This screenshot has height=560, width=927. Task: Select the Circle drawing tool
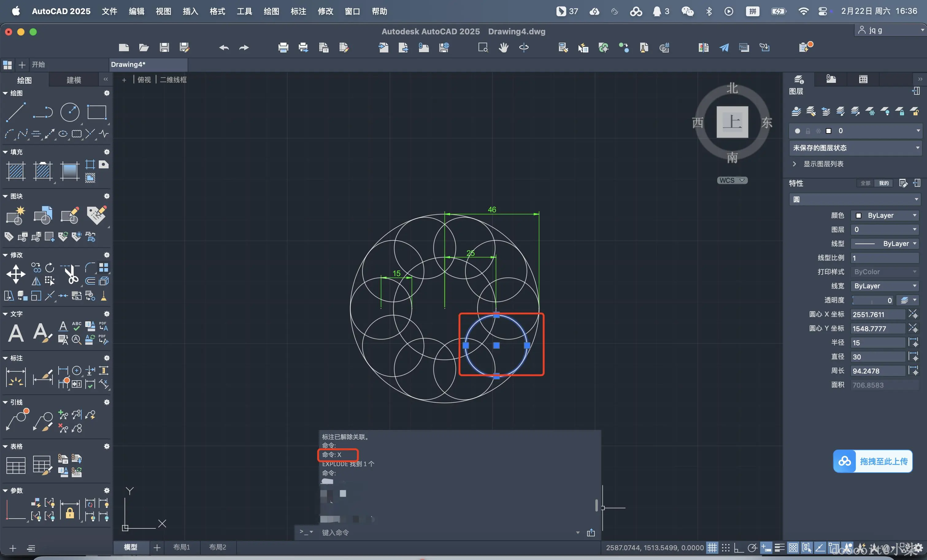[x=70, y=112]
